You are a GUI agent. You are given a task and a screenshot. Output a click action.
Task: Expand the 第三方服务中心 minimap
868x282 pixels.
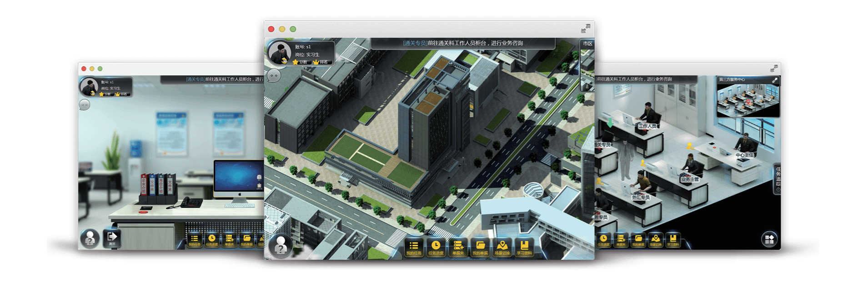774,80
